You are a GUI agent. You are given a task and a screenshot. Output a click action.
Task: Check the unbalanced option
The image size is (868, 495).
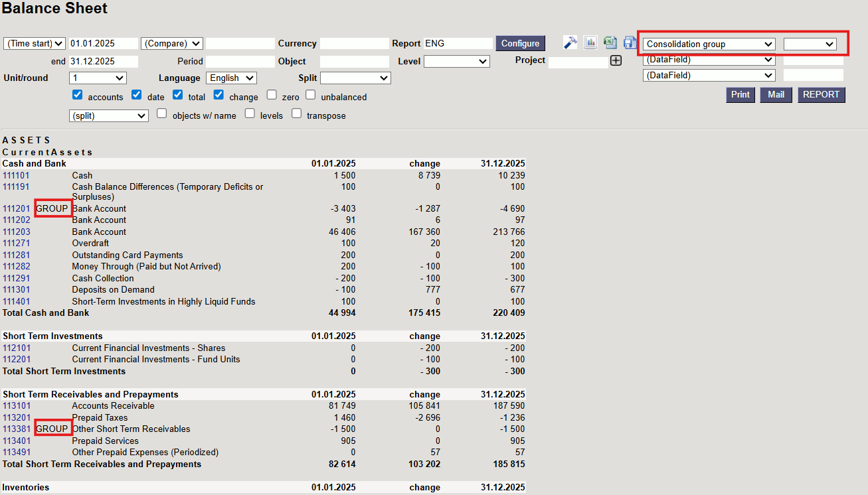point(311,95)
